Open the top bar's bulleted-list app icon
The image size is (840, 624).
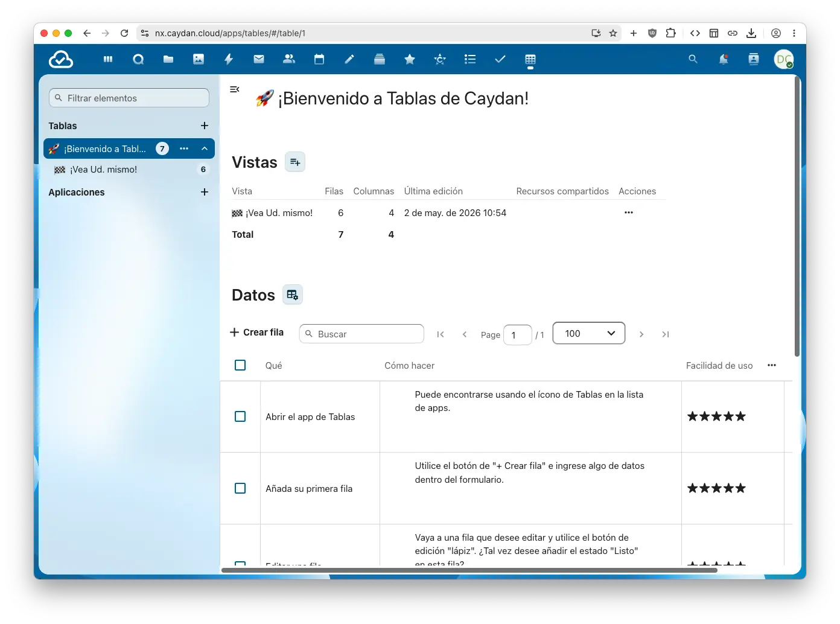point(470,59)
